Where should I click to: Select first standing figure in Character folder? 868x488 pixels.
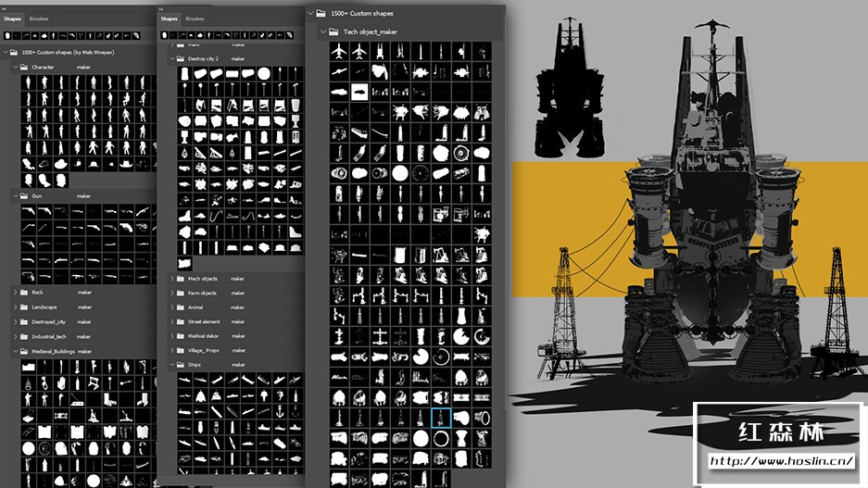tap(29, 83)
